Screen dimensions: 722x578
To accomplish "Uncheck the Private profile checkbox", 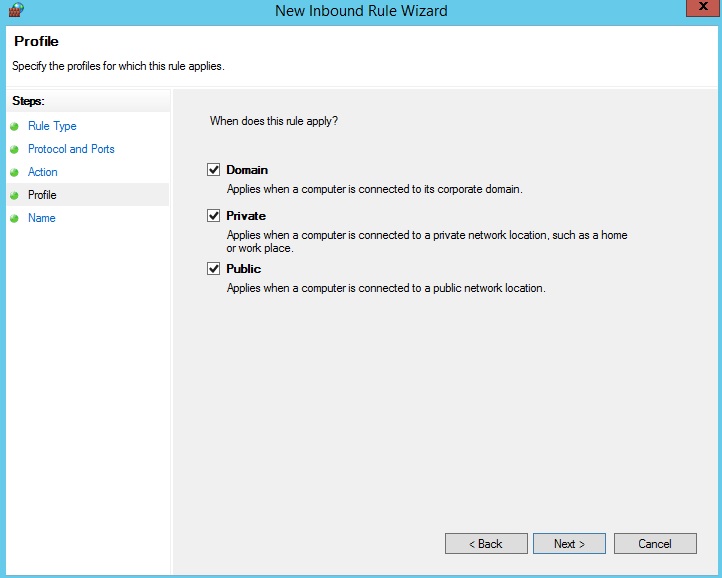I will pos(213,216).
